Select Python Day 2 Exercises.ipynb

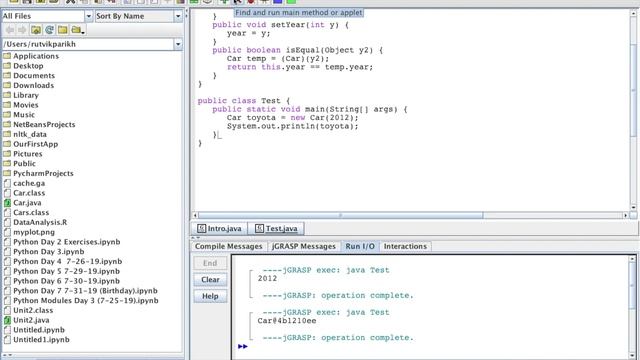coord(67,242)
